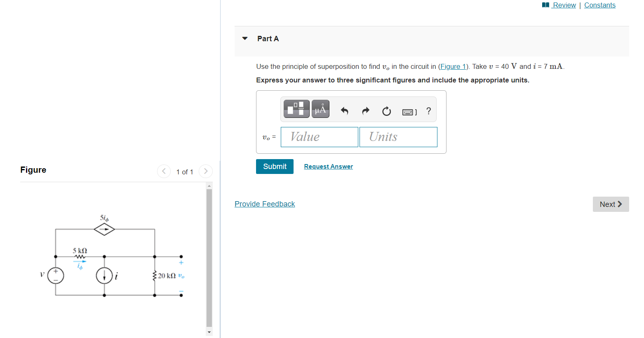
Task: Open the μÅ units symbol palette
Action: (320, 108)
